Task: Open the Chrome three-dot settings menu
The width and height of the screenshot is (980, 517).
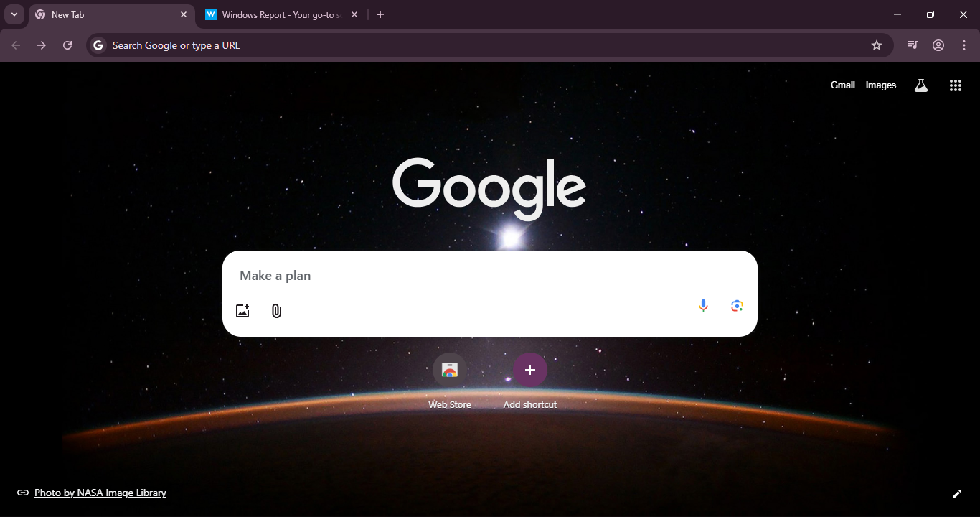Action: click(x=964, y=45)
